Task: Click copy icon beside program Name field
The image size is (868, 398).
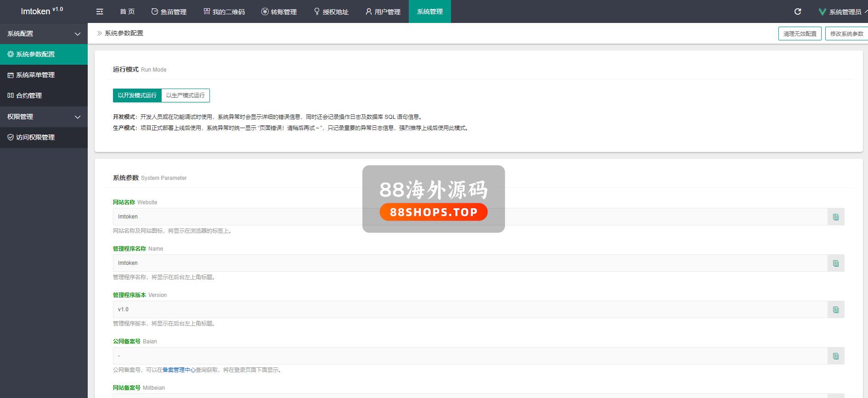Action: (835, 263)
